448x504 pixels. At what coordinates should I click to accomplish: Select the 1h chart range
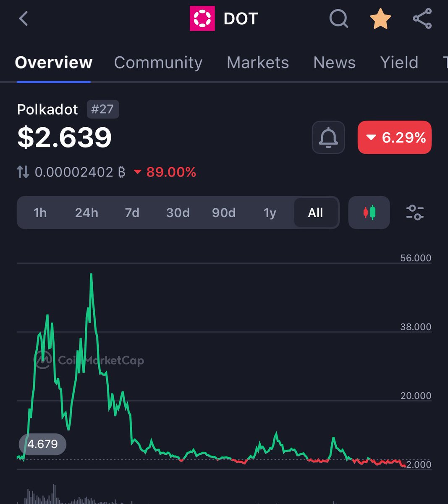click(x=40, y=213)
